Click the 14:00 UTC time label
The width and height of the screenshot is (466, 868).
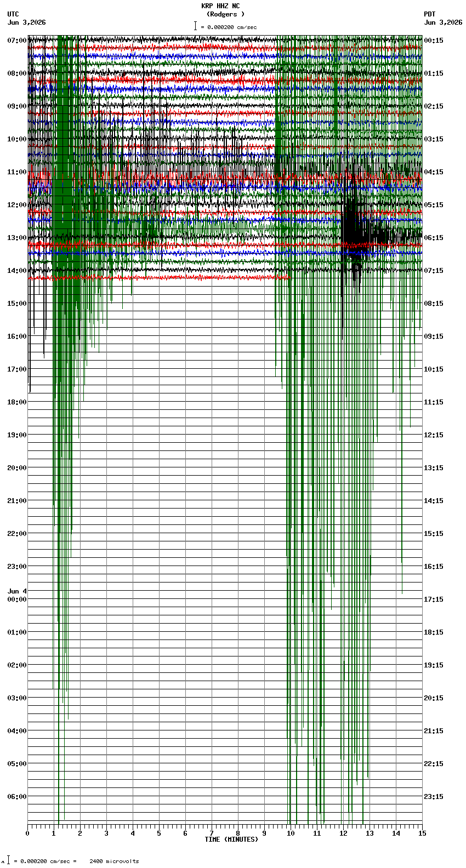click(x=17, y=271)
